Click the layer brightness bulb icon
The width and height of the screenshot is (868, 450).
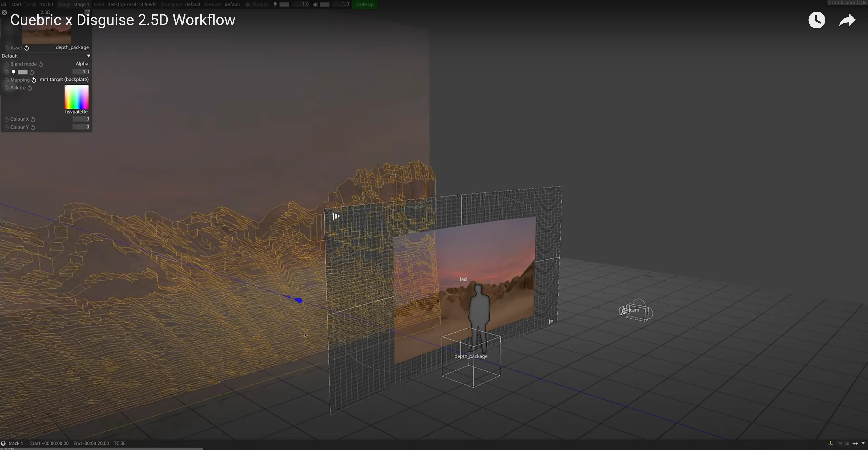pos(14,72)
